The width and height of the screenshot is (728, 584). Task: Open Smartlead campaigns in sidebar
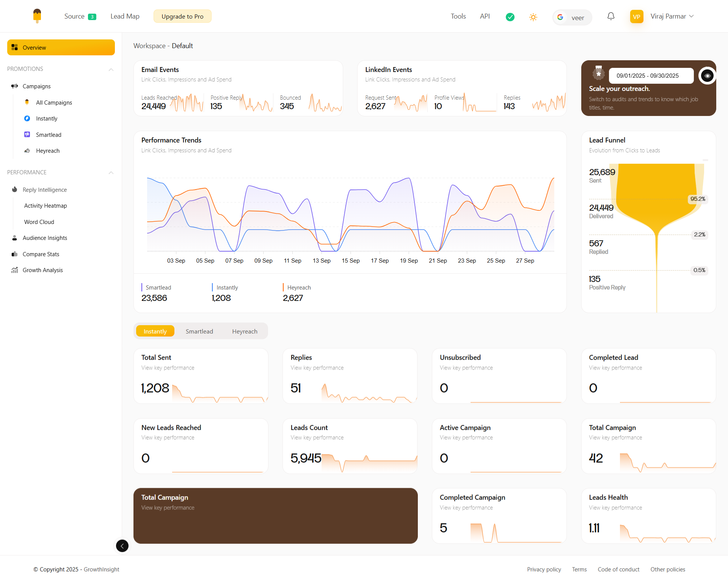(48, 135)
